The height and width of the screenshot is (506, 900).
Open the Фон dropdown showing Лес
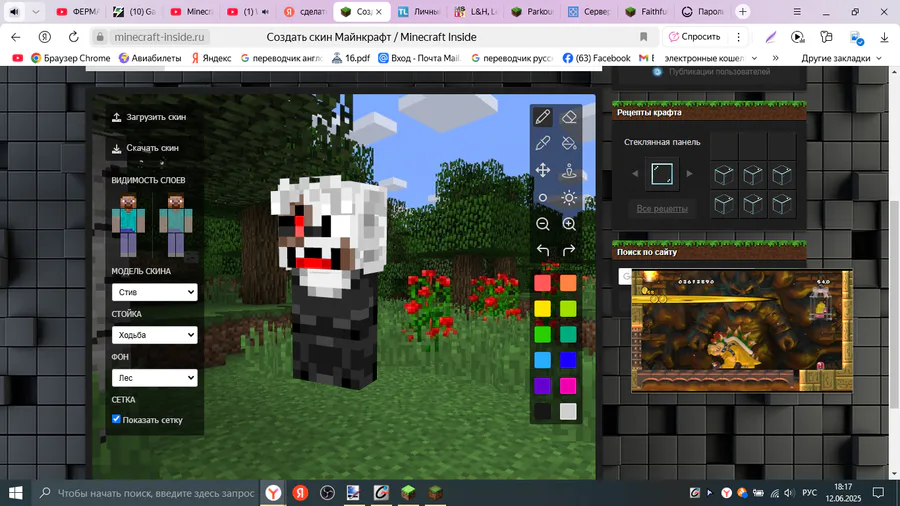pyautogui.click(x=154, y=377)
